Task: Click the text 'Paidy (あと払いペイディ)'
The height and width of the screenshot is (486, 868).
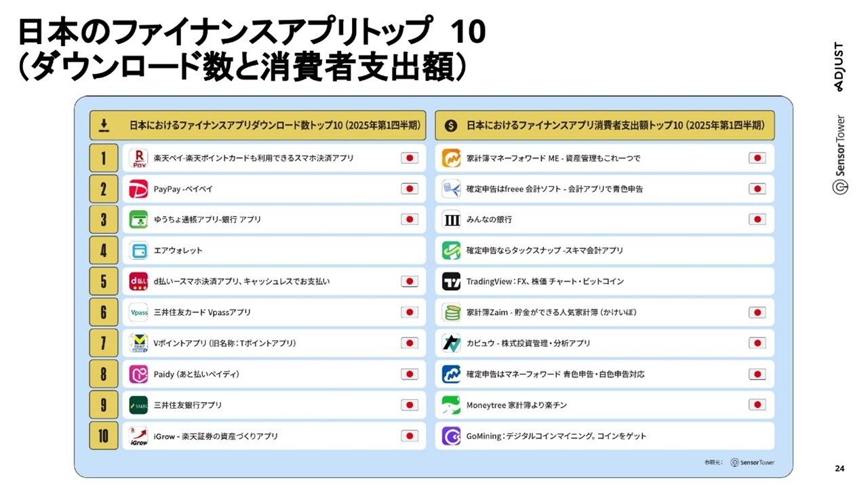Action: click(x=197, y=374)
